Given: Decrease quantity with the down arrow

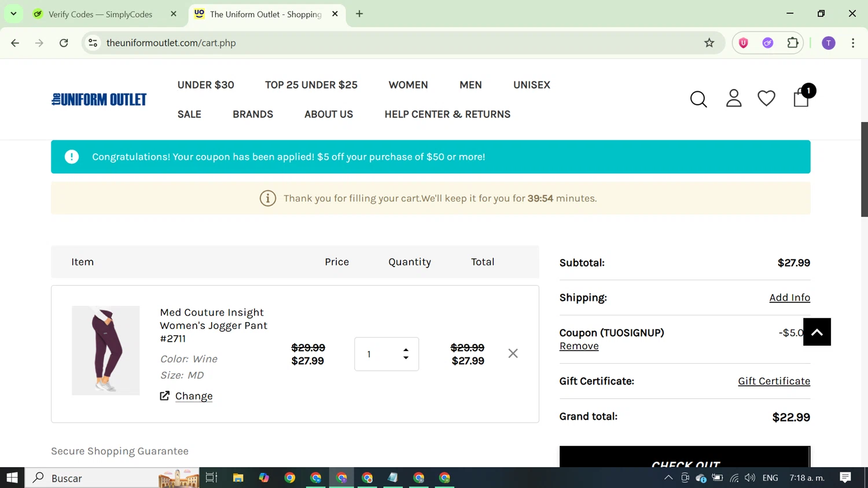Looking at the screenshot, I should pos(406,358).
